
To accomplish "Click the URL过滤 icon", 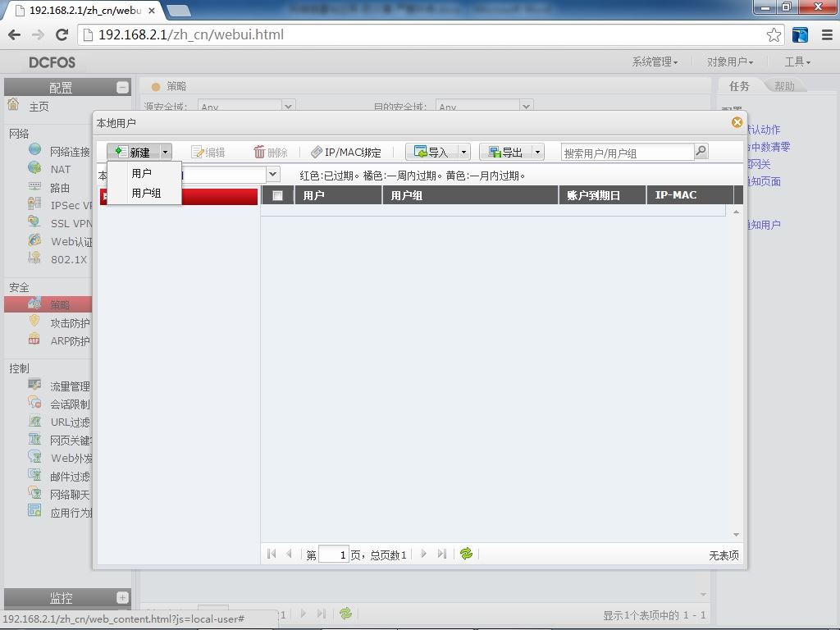I will tap(34, 421).
